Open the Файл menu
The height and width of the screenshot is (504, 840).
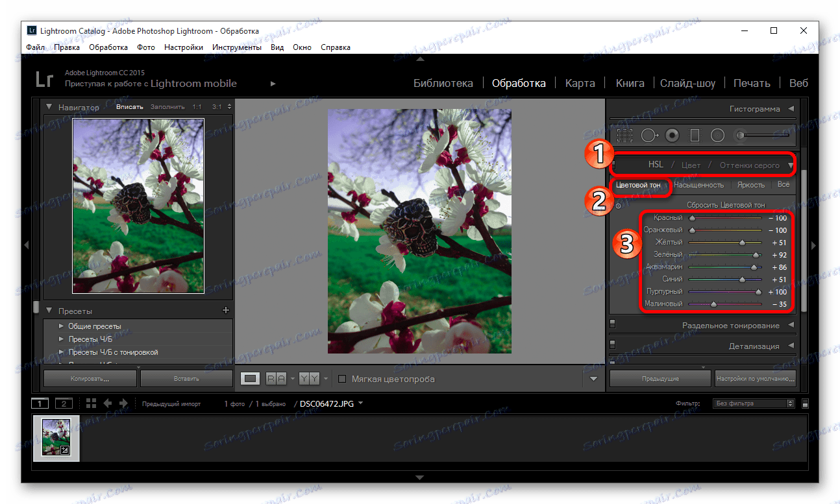[x=36, y=47]
